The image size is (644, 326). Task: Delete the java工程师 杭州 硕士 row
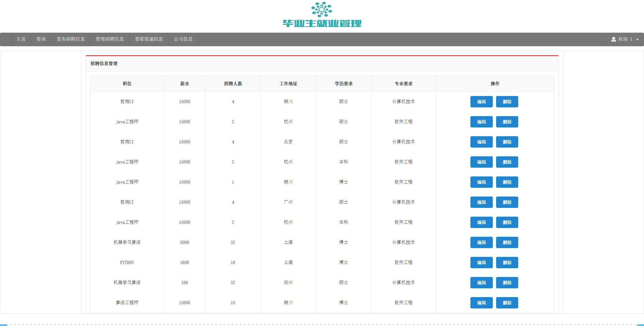click(507, 122)
